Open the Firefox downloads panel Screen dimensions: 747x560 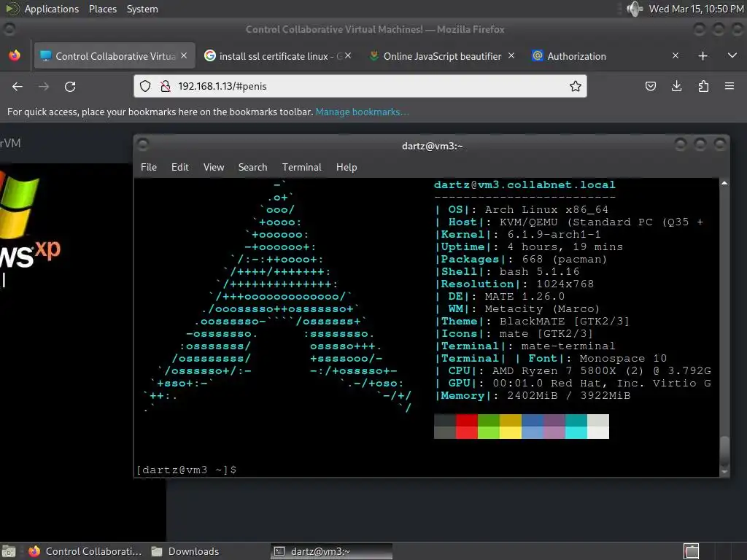676,86
